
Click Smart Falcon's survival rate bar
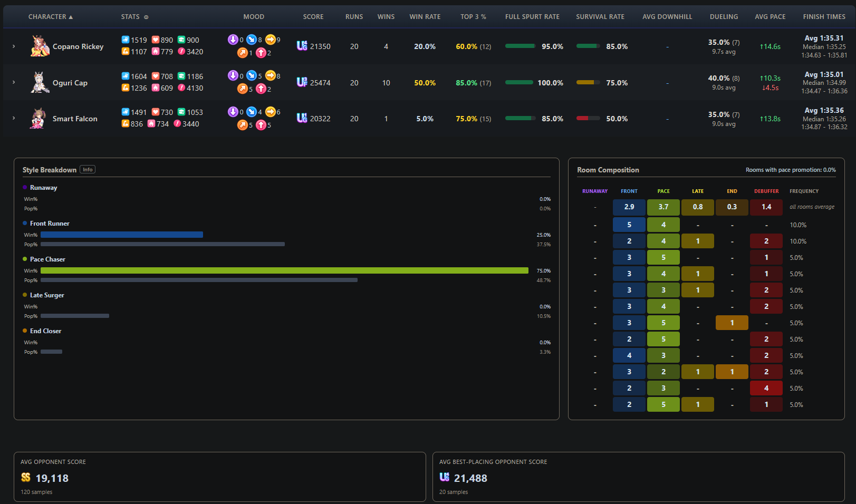(x=588, y=118)
